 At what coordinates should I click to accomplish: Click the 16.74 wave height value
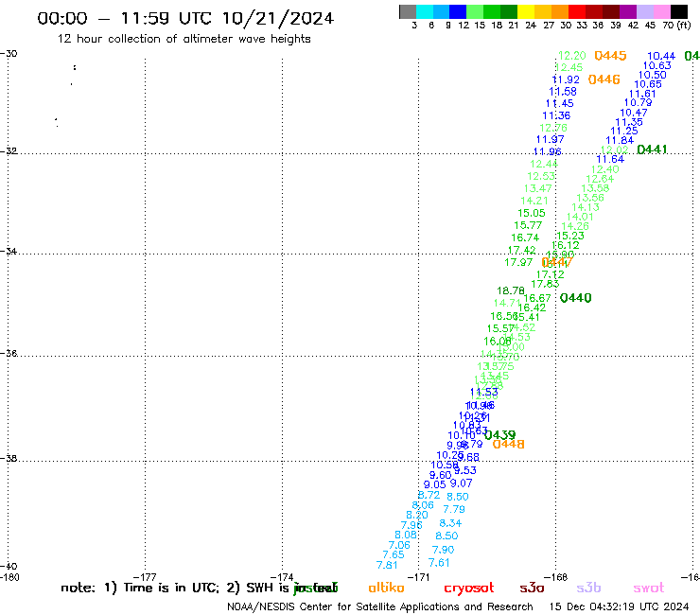[525, 237]
